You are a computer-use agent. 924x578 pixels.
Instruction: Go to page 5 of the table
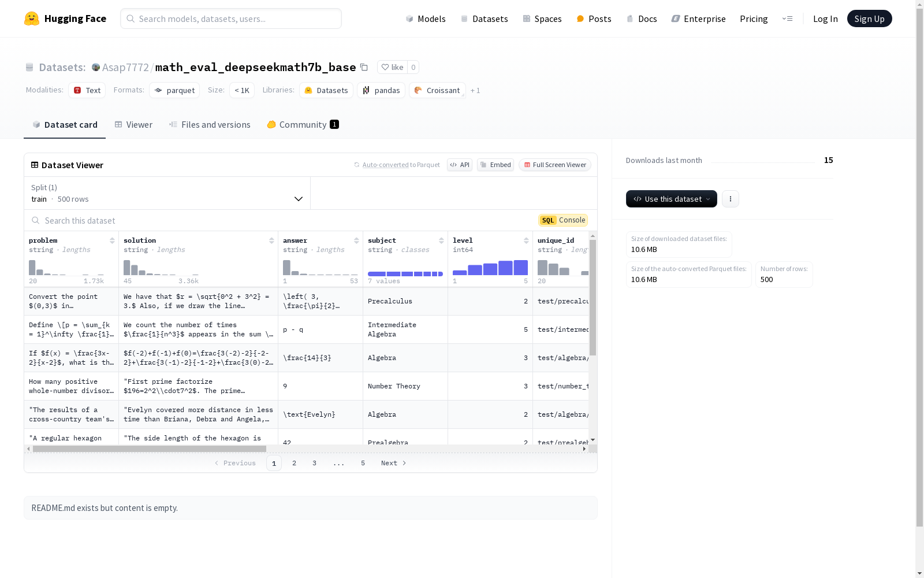click(363, 463)
